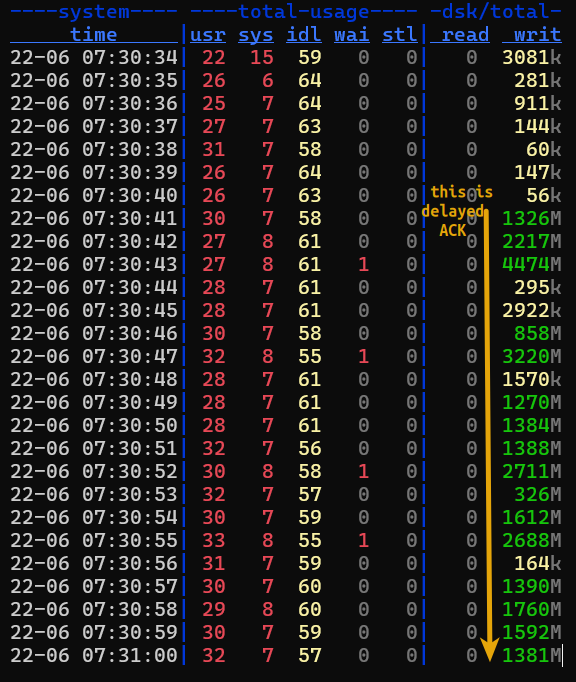
Task: Click the write value 2922k
Action: coord(532,311)
